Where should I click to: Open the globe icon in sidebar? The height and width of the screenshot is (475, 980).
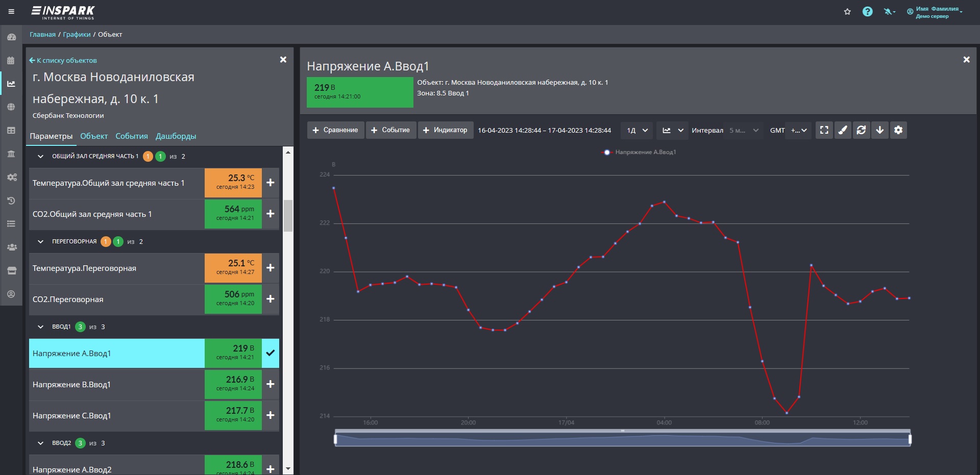(x=11, y=107)
